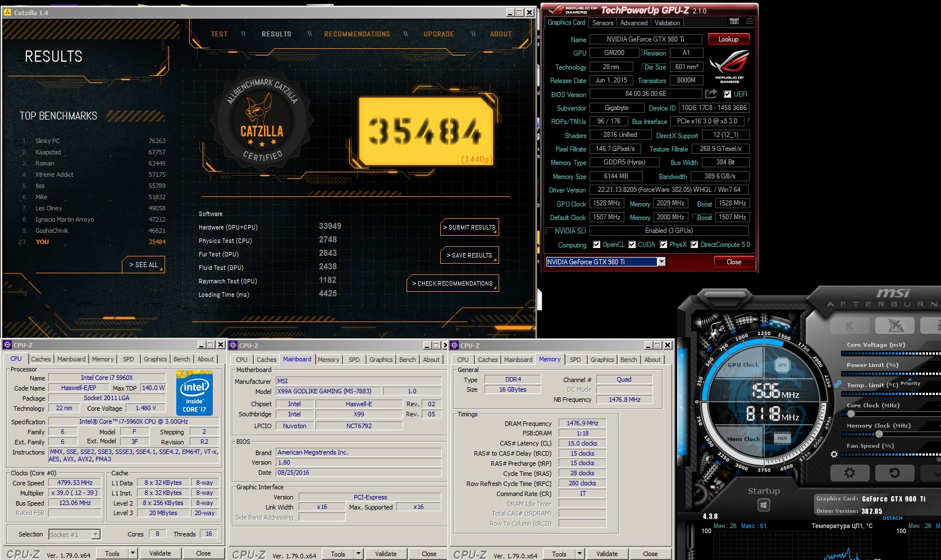Open Tools dropdown arrow in Mainboard window
941x560 pixels.
coord(358,554)
